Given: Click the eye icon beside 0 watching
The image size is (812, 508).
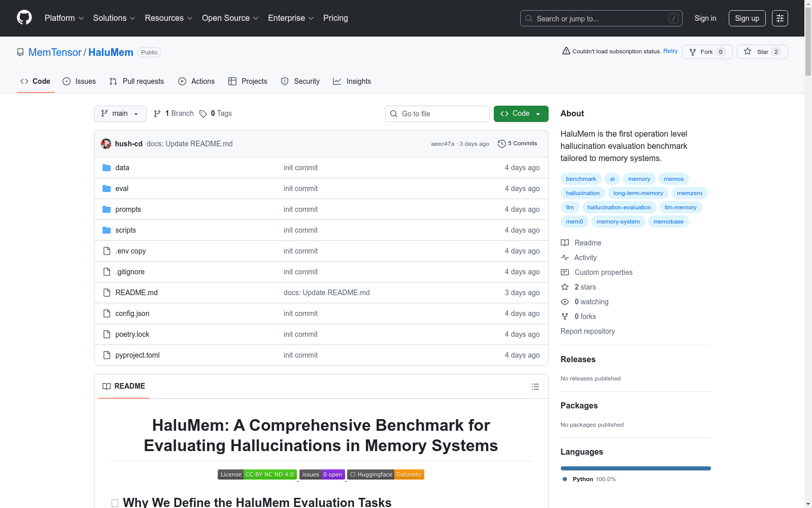Looking at the screenshot, I should (x=565, y=302).
